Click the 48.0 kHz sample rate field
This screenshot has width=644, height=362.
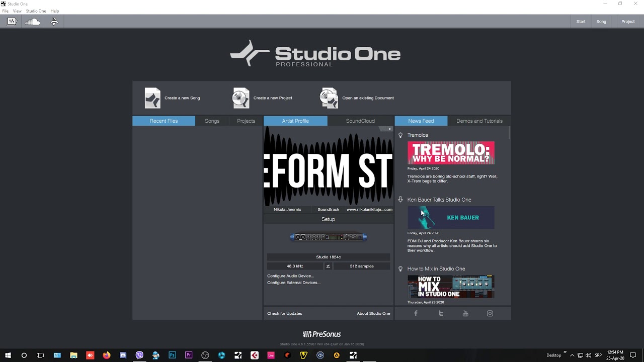(295, 266)
